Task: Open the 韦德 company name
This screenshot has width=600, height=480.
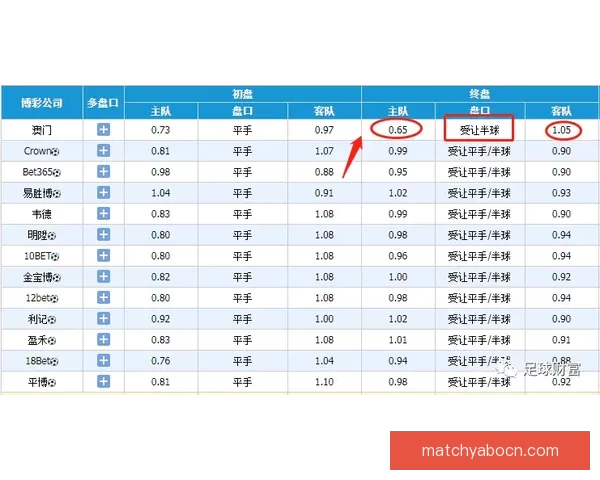Action: click(42, 214)
